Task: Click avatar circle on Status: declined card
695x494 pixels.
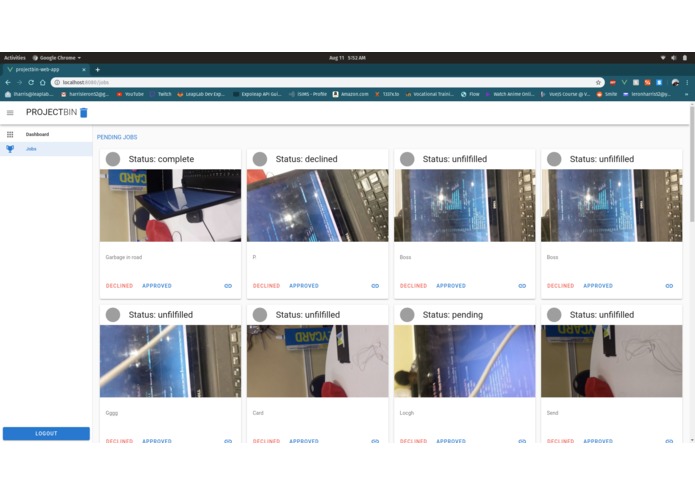Action: [260, 159]
